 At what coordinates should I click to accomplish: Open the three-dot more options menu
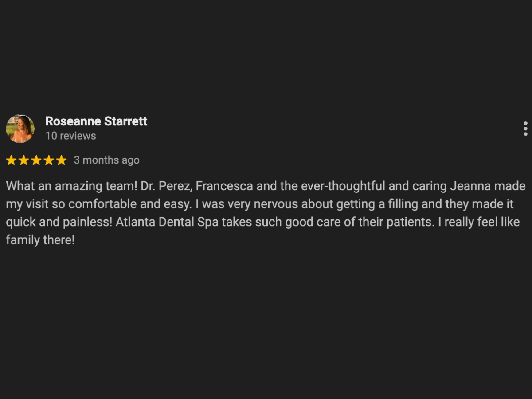pos(525,129)
